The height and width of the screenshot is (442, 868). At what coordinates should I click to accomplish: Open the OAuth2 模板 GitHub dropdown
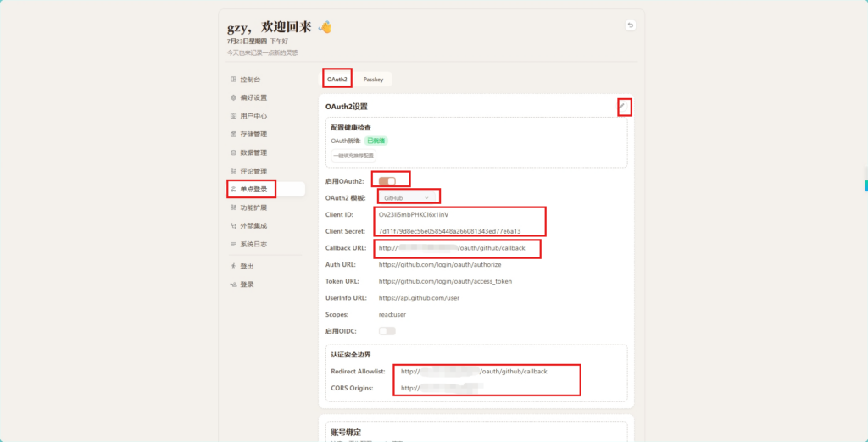point(407,197)
